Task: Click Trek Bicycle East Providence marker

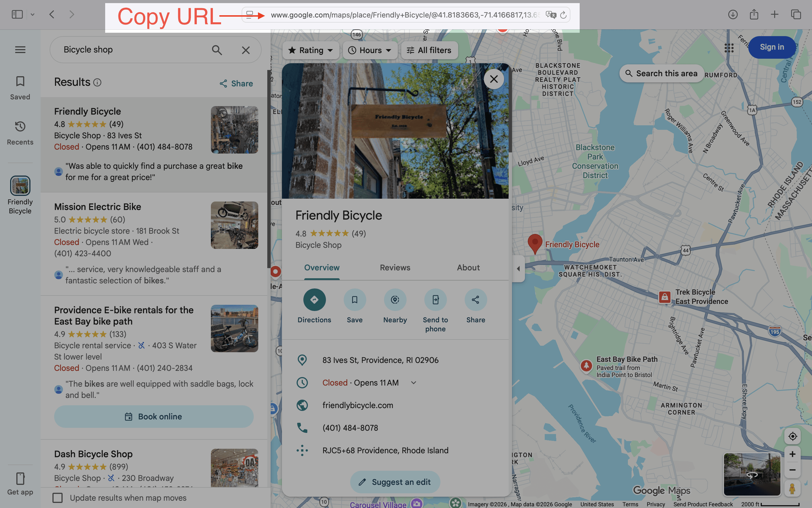Action: (x=664, y=297)
